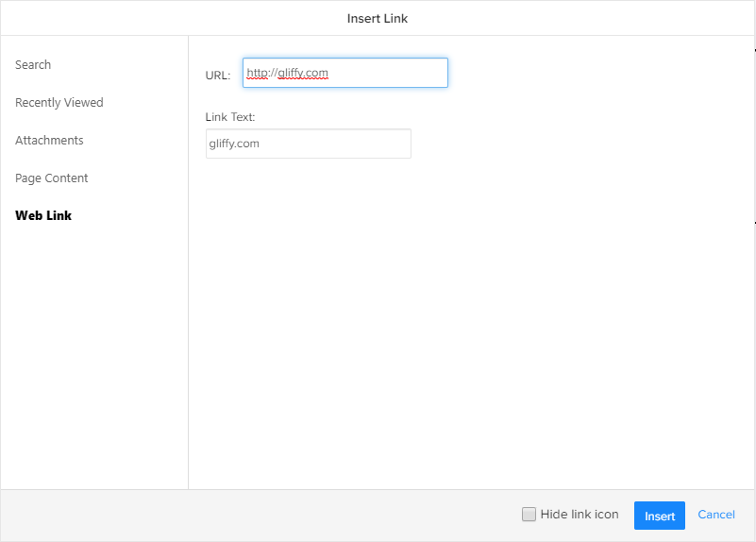This screenshot has height=542, width=756.
Task: Go to Page Content section
Action: pos(52,178)
